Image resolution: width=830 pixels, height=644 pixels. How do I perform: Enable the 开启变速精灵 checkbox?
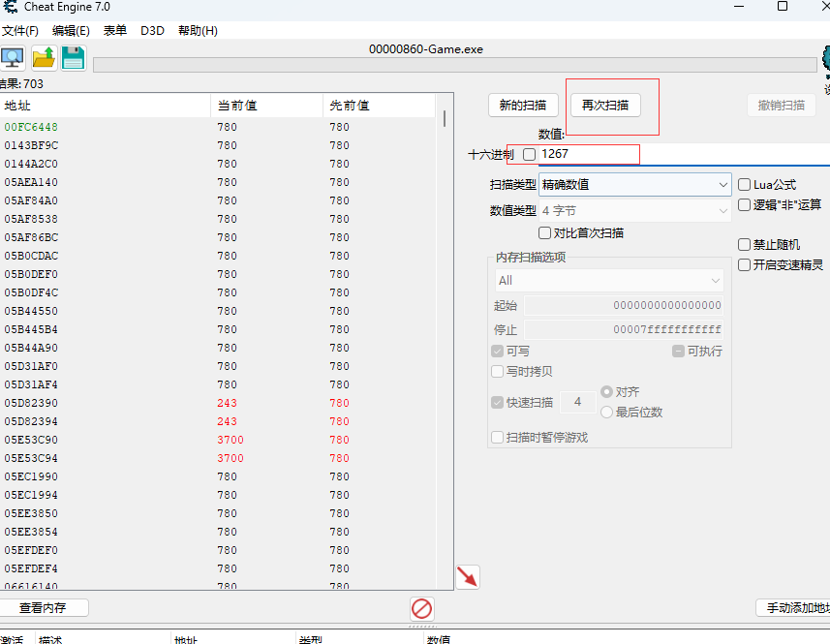744,264
